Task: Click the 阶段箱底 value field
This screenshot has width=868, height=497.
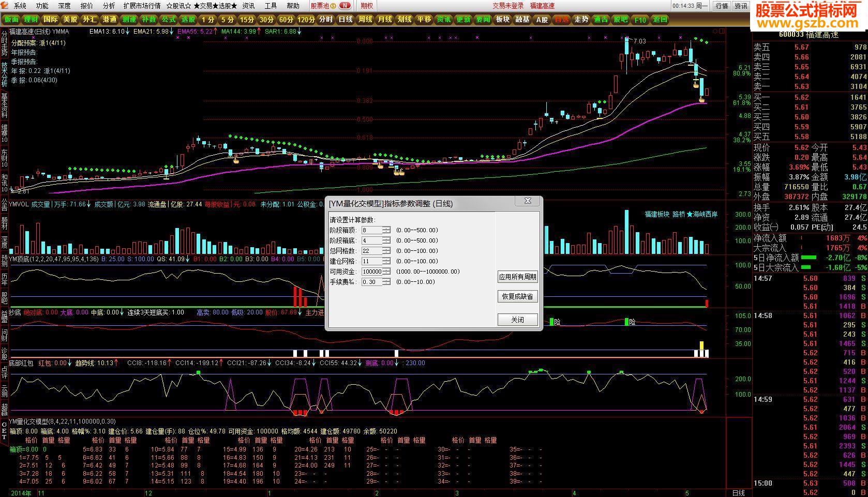Action: point(372,240)
